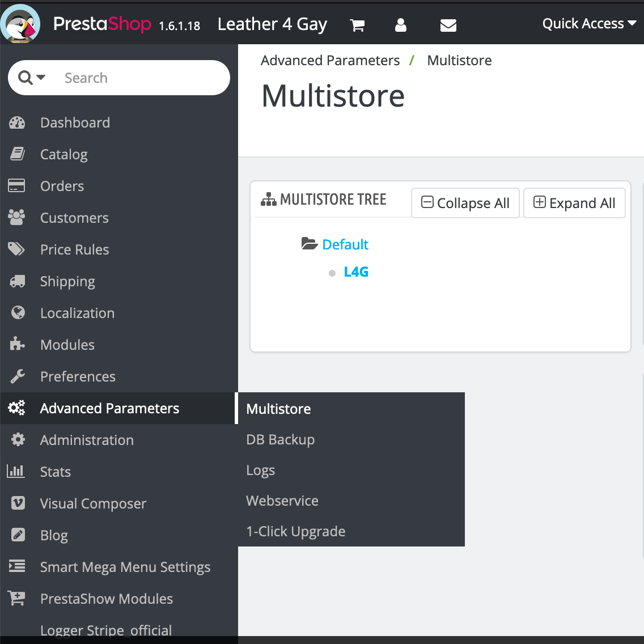This screenshot has height=644, width=644.
Task: Open the Dashboard menu entry
Action: click(x=75, y=122)
